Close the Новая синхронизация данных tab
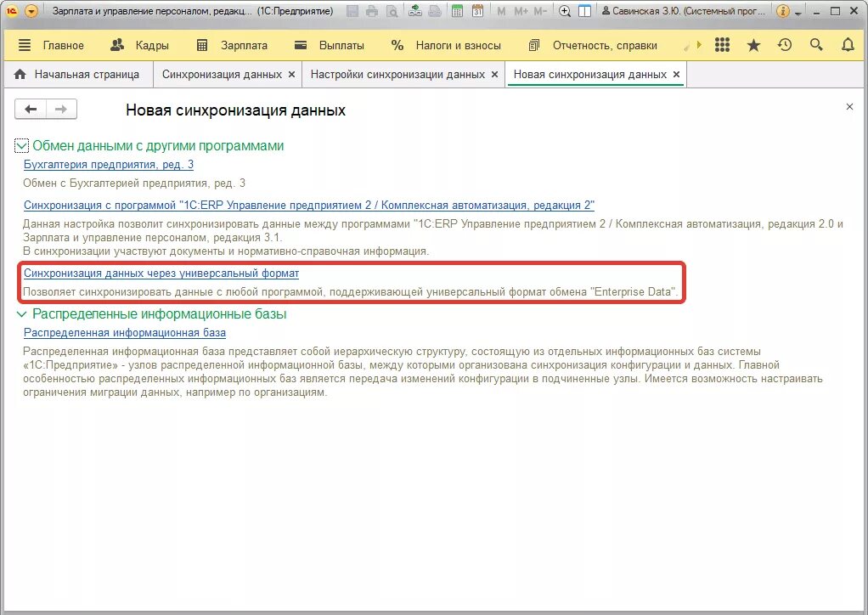 [x=676, y=74]
